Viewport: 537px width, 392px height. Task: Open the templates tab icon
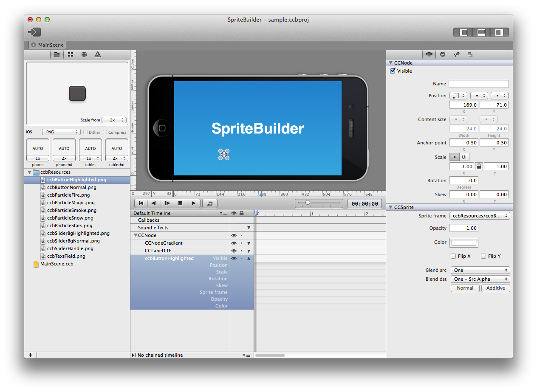[x=470, y=54]
